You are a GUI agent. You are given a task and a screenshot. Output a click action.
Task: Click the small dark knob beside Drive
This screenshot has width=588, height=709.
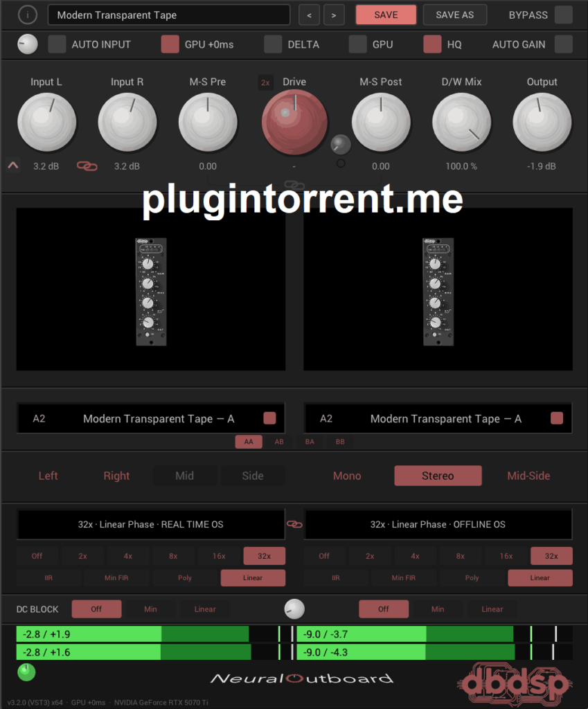(x=341, y=144)
